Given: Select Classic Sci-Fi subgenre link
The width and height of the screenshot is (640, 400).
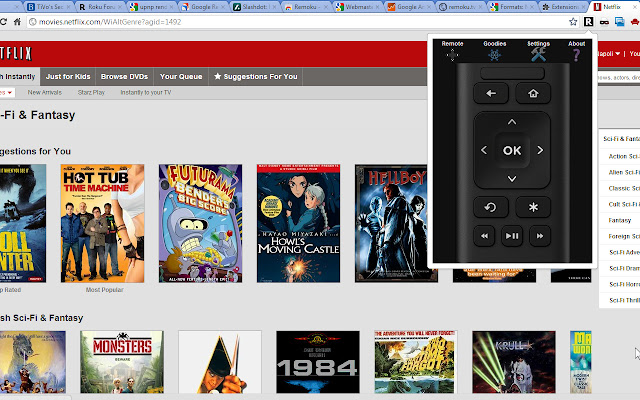Looking at the screenshot, I should point(624,188).
